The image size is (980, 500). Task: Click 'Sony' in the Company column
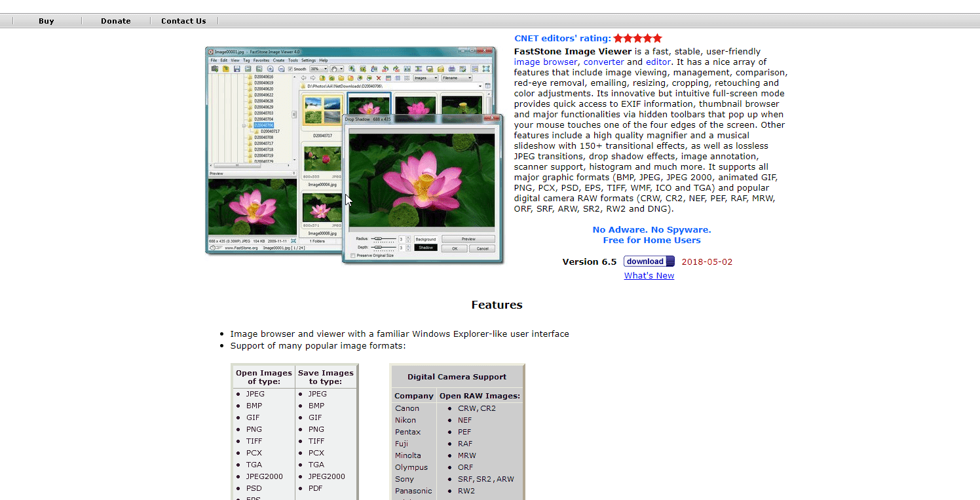click(x=404, y=479)
